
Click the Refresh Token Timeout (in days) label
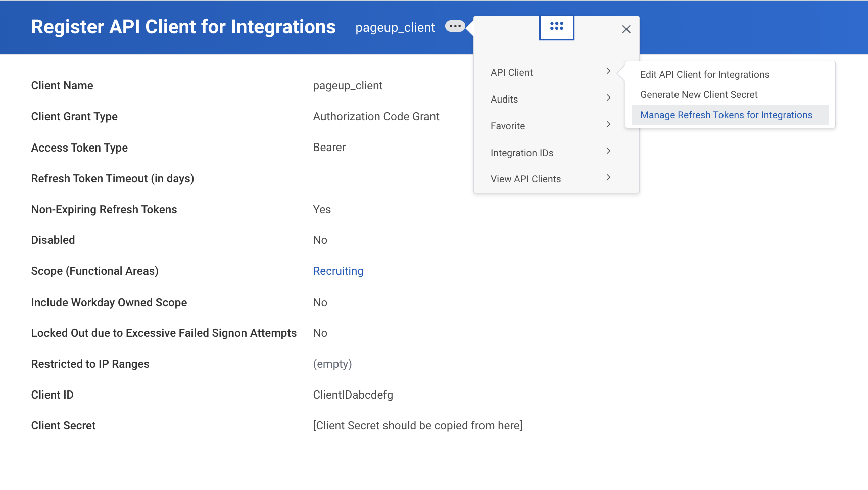click(113, 179)
